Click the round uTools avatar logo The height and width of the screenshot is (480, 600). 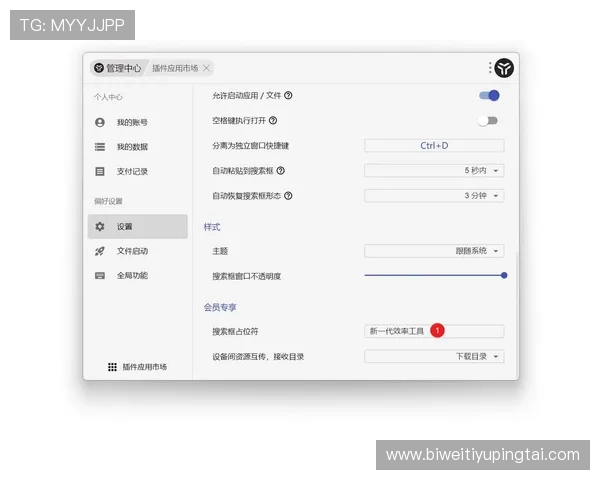point(504,68)
